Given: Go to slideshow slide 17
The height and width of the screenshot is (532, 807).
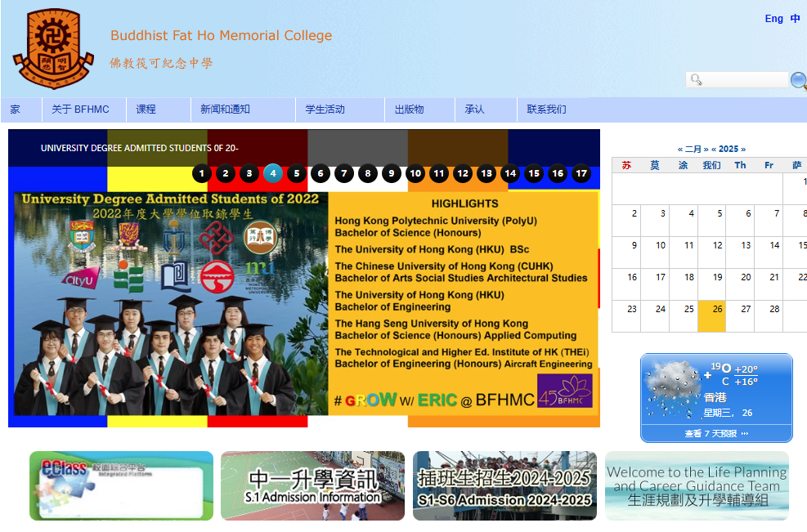Looking at the screenshot, I should click(x=581, y=173).
